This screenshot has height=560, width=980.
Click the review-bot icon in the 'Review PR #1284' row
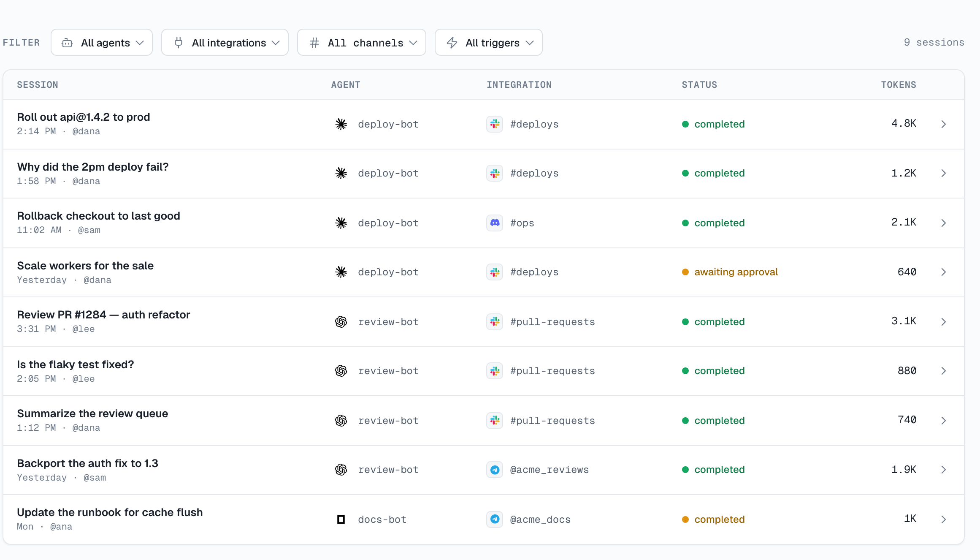tap(341, 322)
